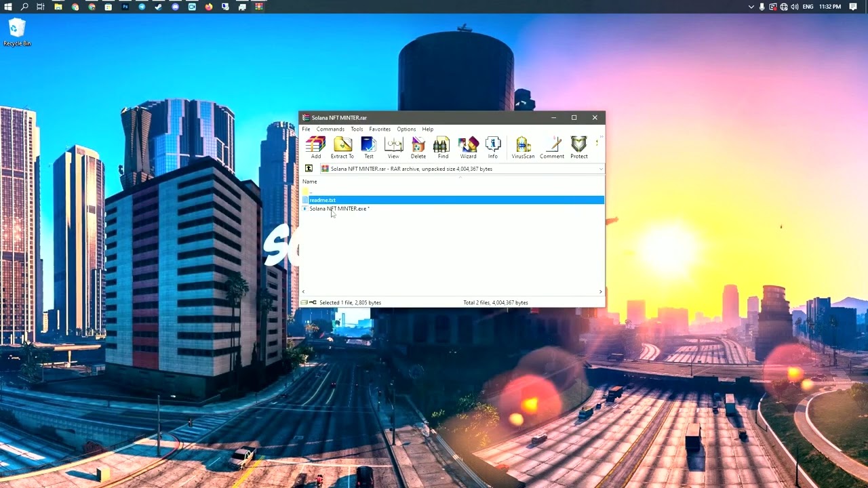Screen dimensions: 868x488
Task: Launch Photoshop from the taskbar
Action: [125, 7]
